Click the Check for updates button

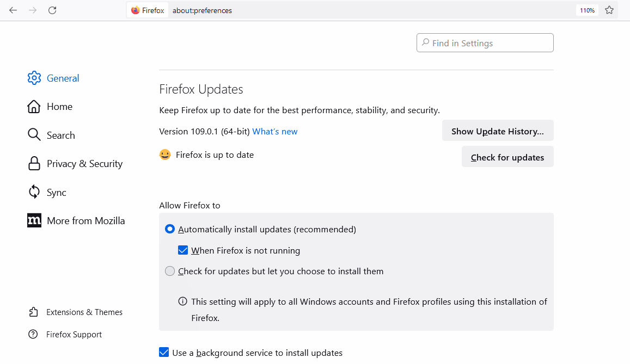coord(507,157)
